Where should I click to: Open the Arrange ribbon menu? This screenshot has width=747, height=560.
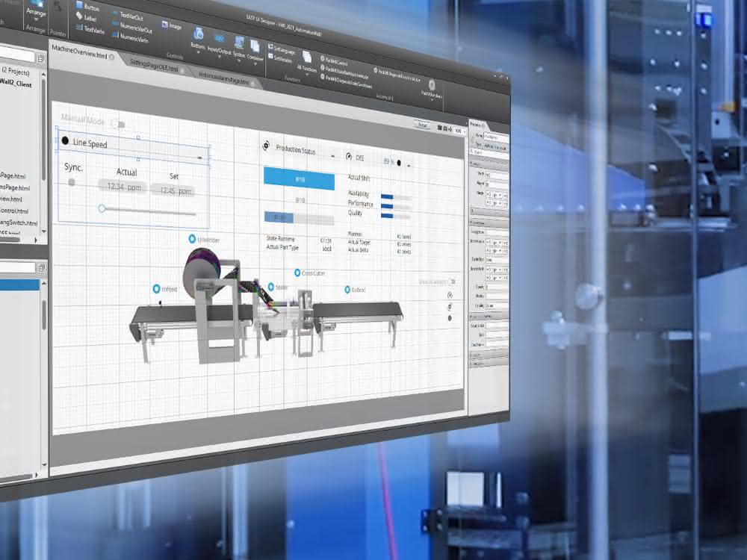[36, 11]
